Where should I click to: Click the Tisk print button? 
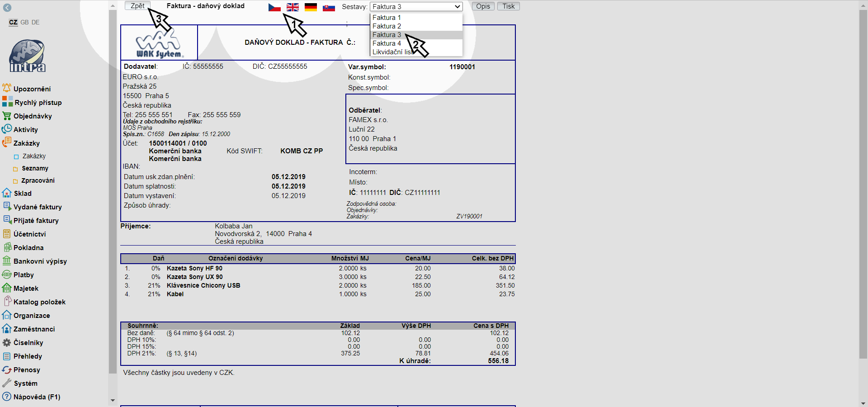point(509,6)
